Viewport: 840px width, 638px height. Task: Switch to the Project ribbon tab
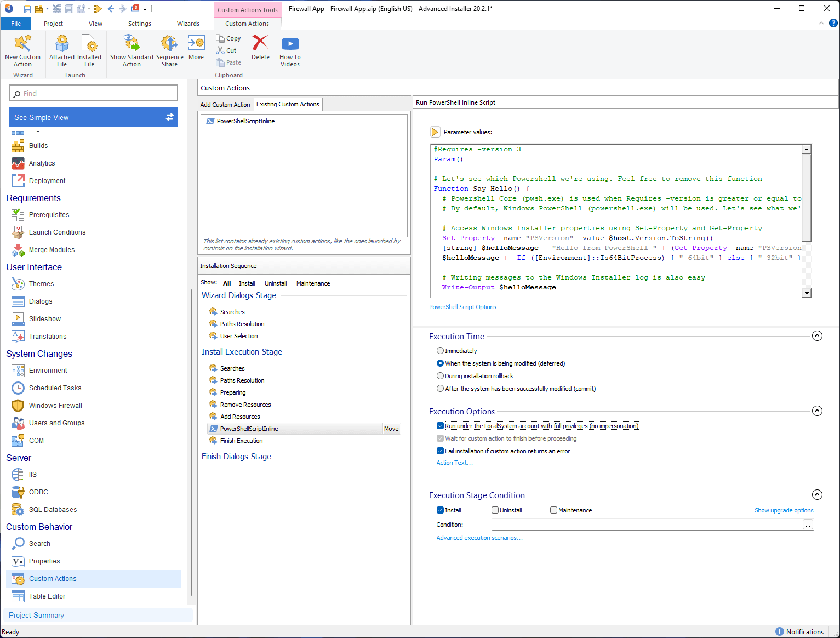53,24
